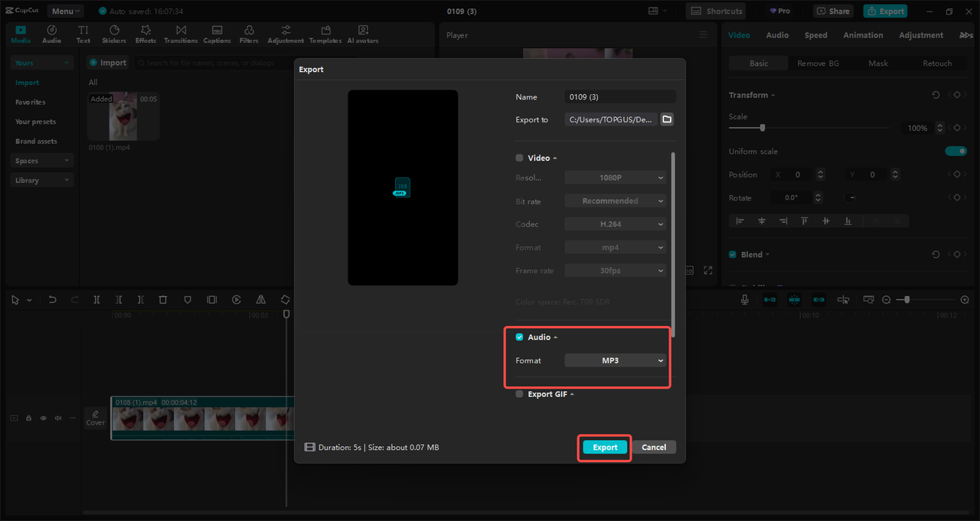Click the mirror flip icon in timeline

tap(261, 300)
